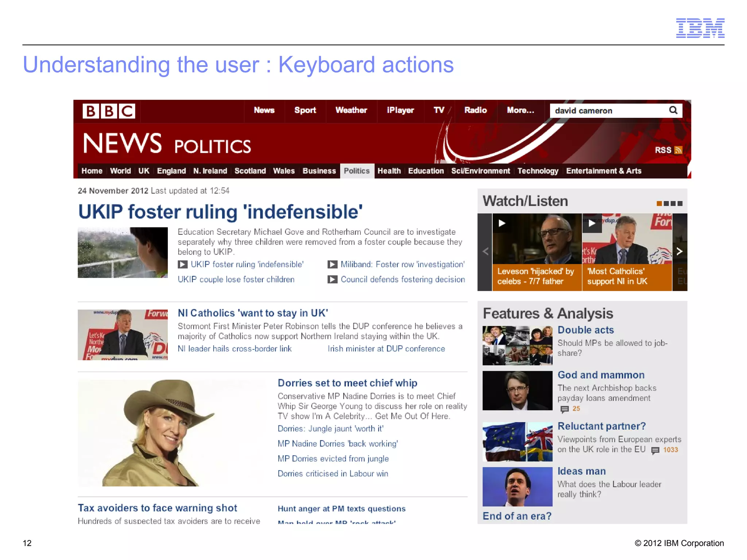Viewport: 747px width, 560px height.
Task: Click the Ideas man thumbnail
Action: (517, 487)
